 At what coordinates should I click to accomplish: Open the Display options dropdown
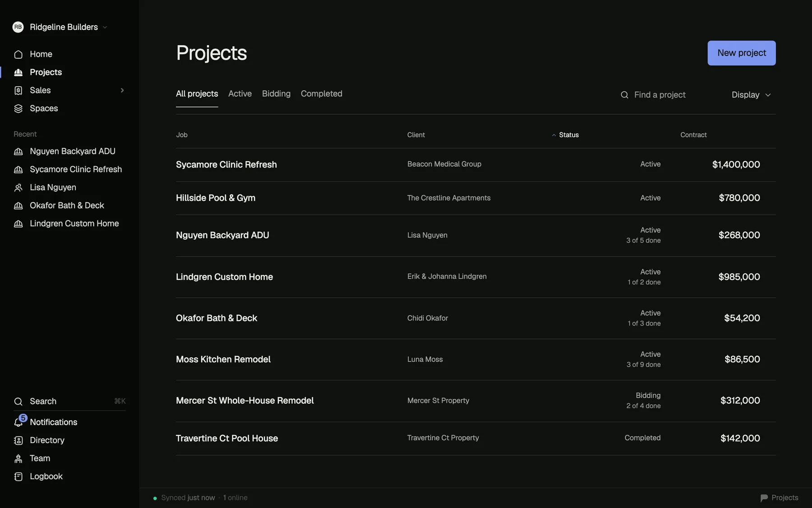pyautogui.click(x=751, y=95)
